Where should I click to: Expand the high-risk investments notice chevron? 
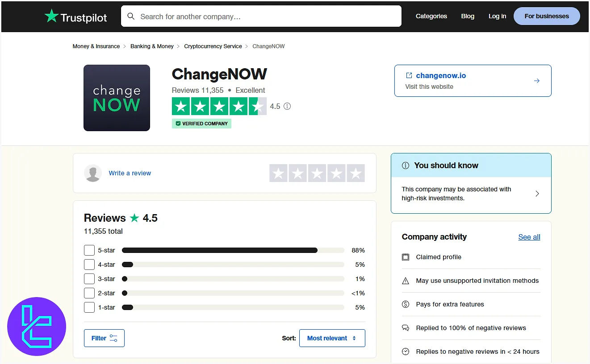(537, 194)
